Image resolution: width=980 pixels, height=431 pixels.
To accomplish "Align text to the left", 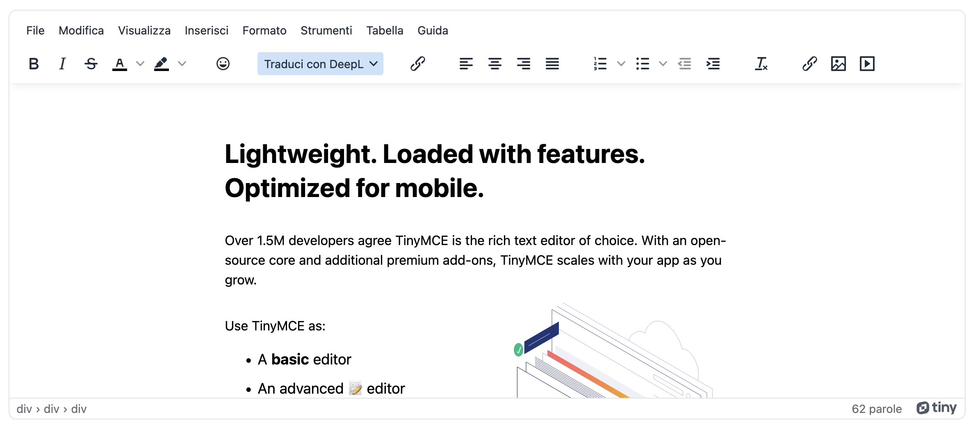I will 466,64.
